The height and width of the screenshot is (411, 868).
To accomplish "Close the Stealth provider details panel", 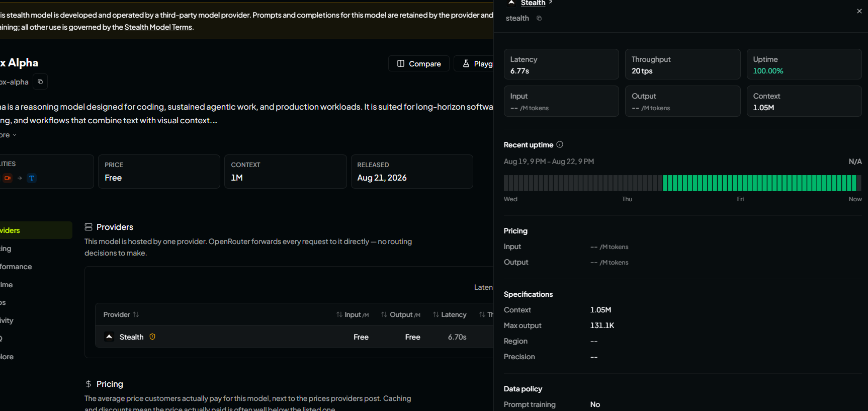I will (859, 11).
